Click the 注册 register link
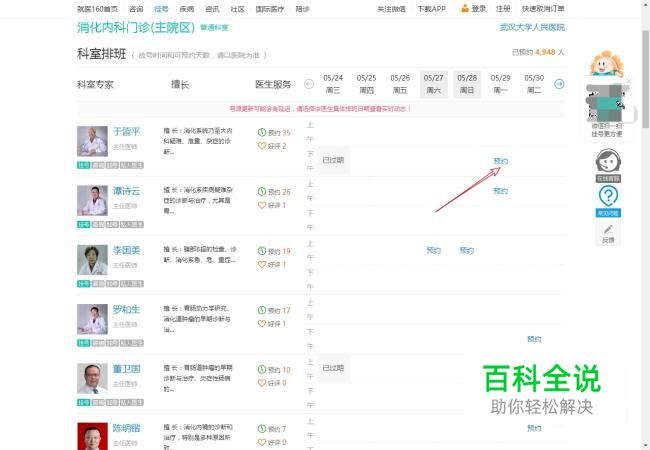The height and width of the screenshot is (450, 650). pos(503,8)
